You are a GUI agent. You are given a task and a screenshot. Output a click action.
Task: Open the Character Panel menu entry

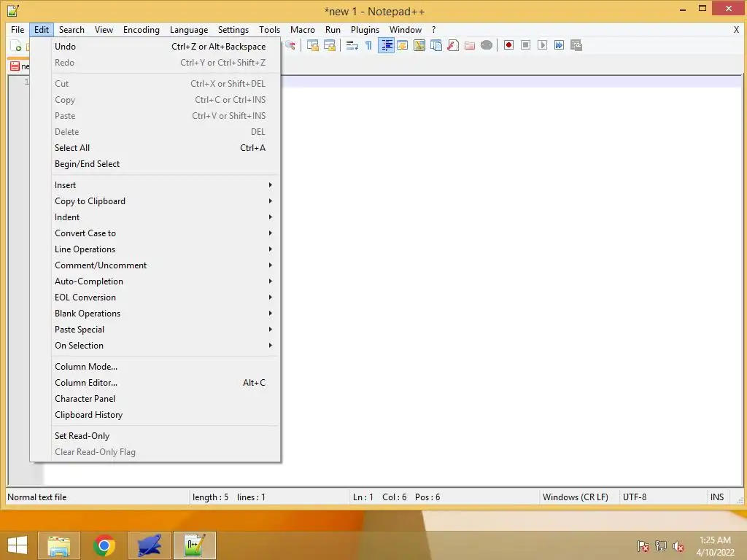(x=165, y=399)
